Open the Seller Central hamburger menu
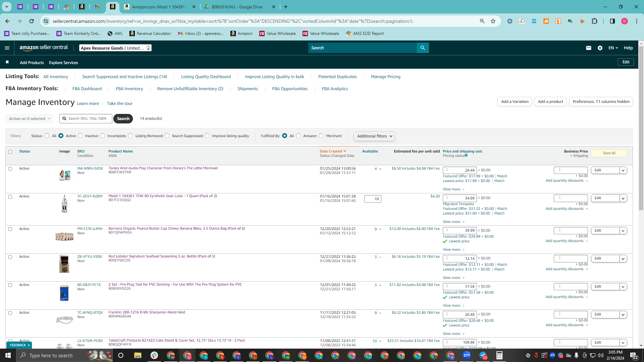Image resolution: width=644 pixels, height=362 pixels. pyautogui.click(x=7, y=48)
